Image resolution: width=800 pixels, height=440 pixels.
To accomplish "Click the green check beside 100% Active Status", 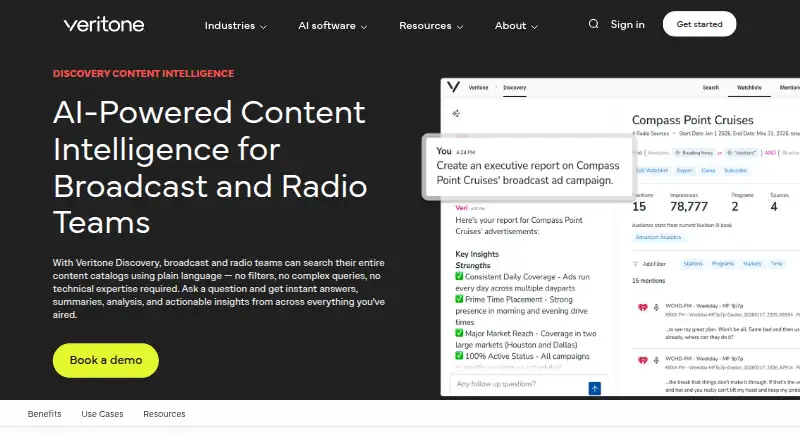I will click(459, 355).
